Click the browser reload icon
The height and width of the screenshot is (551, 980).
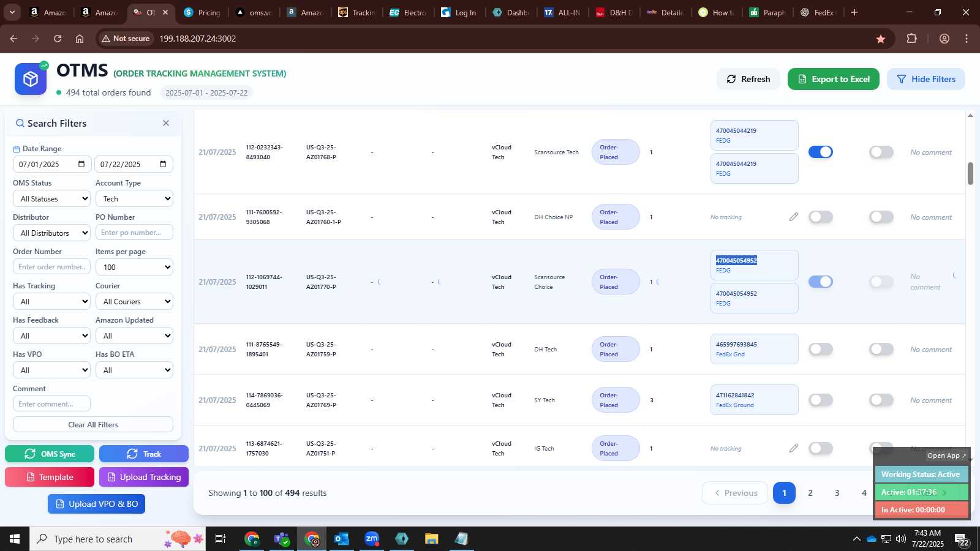(x=58, y=39)
